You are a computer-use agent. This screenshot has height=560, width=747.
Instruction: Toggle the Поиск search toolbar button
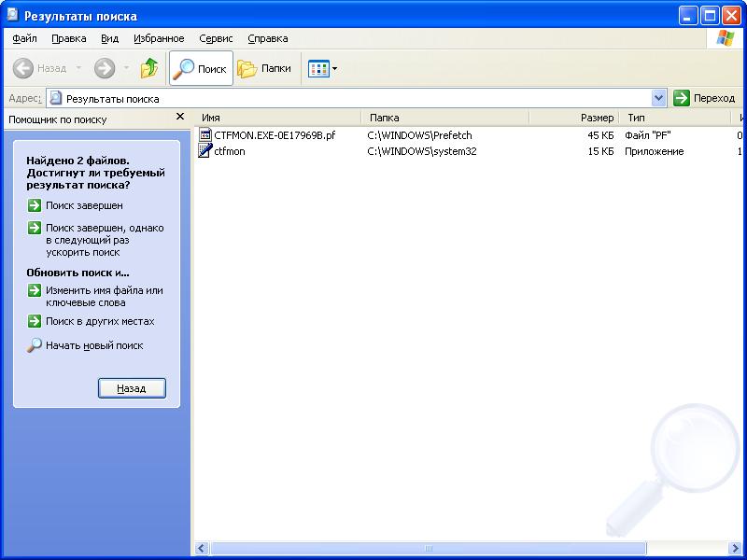pos(201,68)
